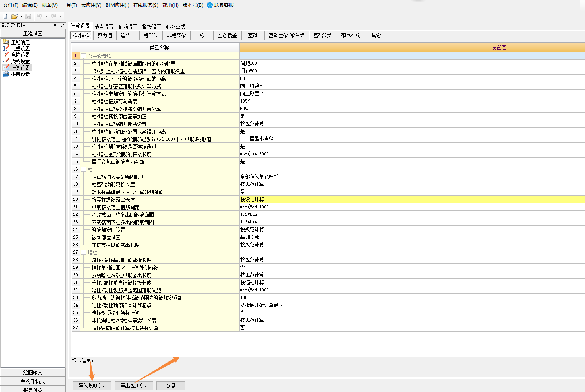Open the 单构件输入 section
585x392 pixels.
coord(33,381)
